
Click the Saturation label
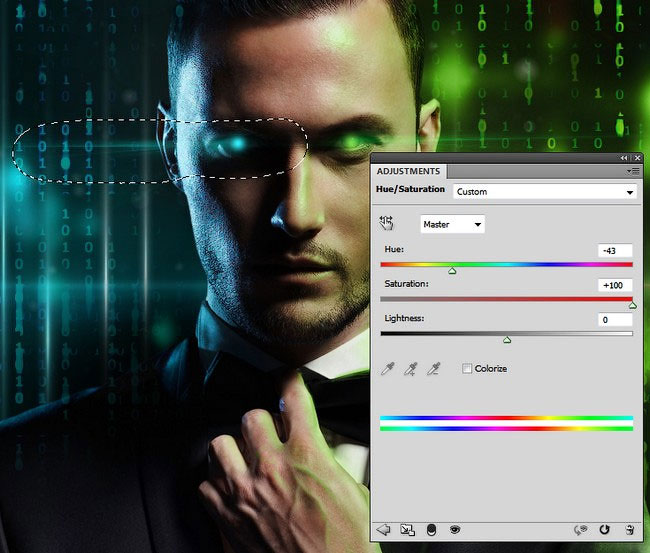(x=406, y=284)
